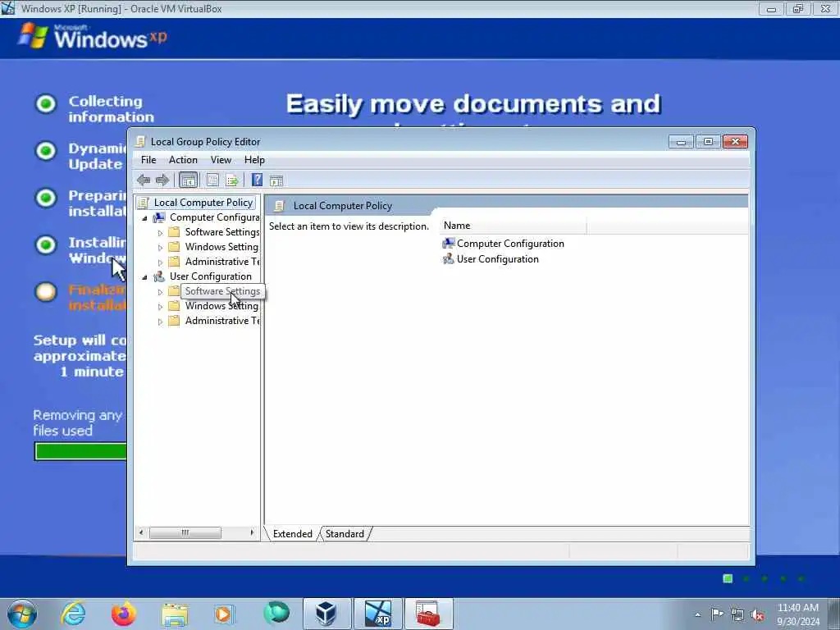
Task: Toggle the Show/Hide Action Pane icon
Action: (276, 180)
